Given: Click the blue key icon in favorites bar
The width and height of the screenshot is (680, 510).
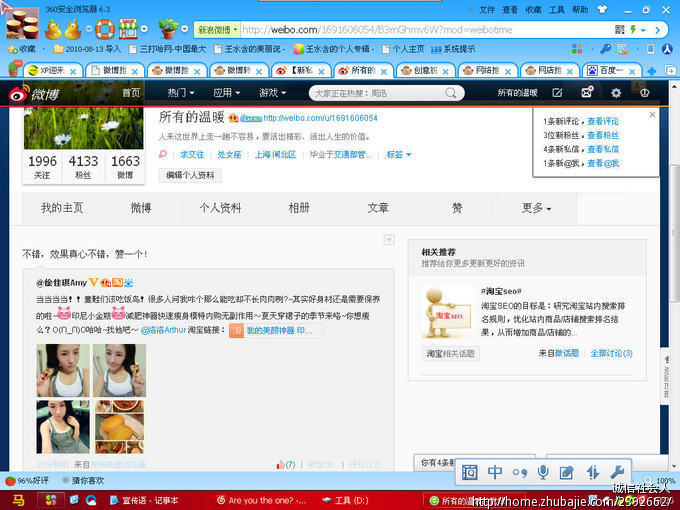Looking at the screenshot, I should [x=605, y=49].
